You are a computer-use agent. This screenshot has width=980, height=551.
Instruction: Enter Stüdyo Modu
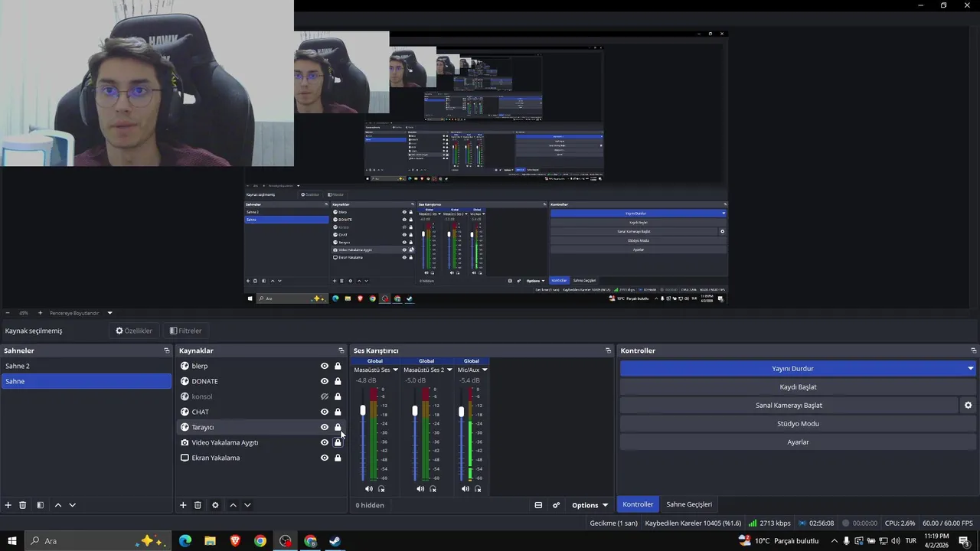coord(798,424)
